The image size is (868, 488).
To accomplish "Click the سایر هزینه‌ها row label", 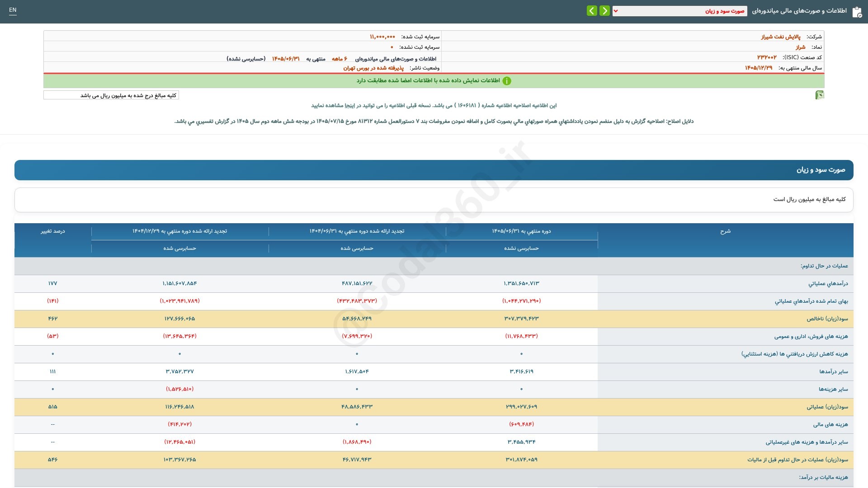I will pyautogui.click(x=833, y=389).
